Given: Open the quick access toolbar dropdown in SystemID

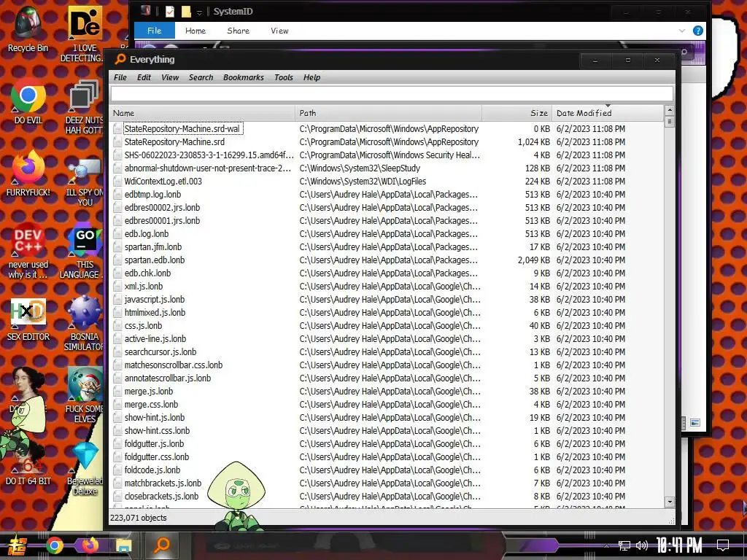Looking at the screenshot, I should [200, 12].
